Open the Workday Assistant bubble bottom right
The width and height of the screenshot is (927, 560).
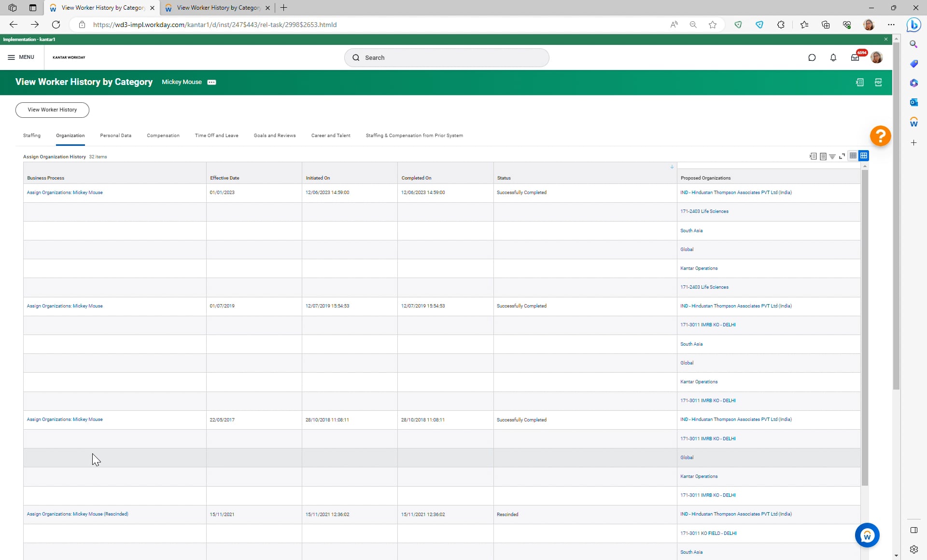coord(867,535)
